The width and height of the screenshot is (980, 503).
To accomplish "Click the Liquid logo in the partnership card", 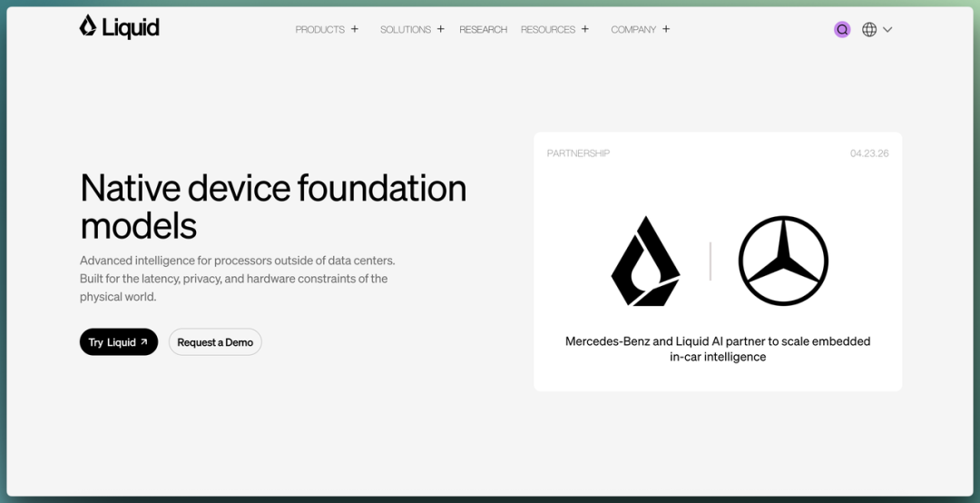I will coord(645,261).
